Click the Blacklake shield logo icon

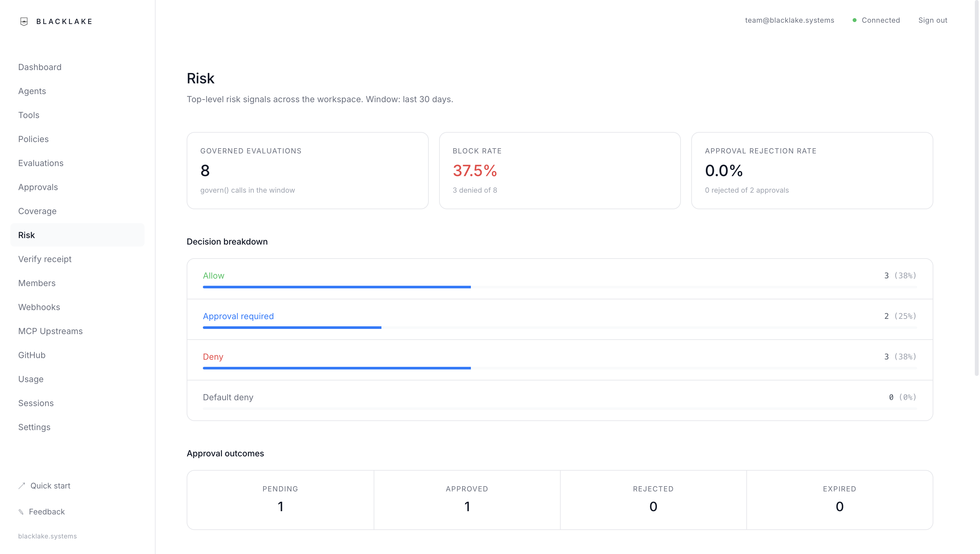[24, 21]
